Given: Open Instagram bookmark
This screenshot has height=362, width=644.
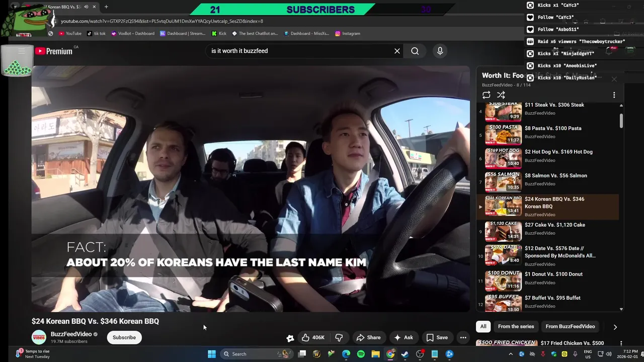Looking at the screenshot, I should 347,33.
